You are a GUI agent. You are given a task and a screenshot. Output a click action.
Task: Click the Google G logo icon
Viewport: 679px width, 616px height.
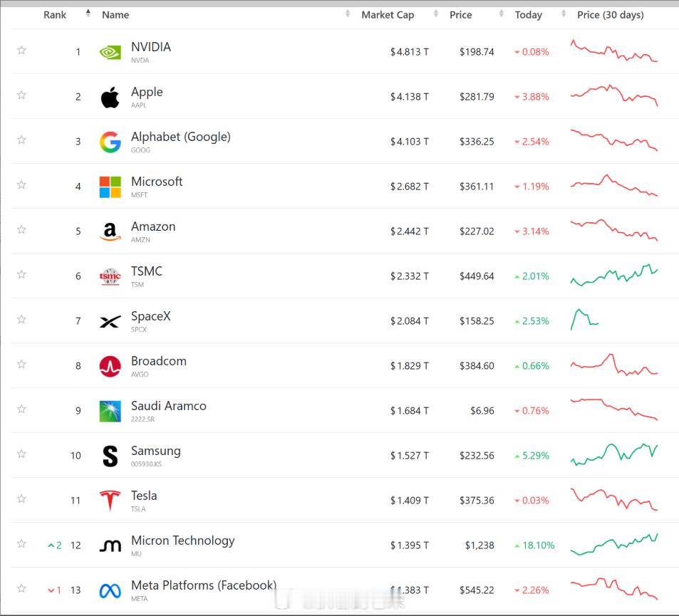click(110, 142)
